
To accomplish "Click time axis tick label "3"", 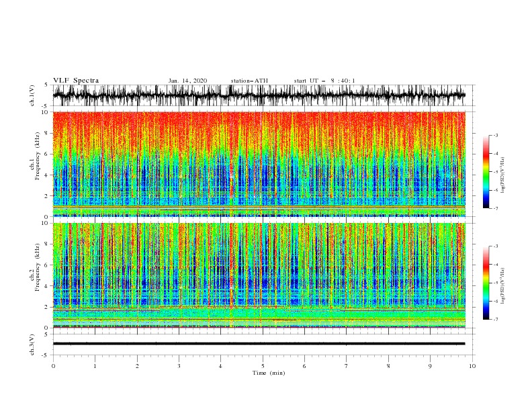I will coord(179,366).
